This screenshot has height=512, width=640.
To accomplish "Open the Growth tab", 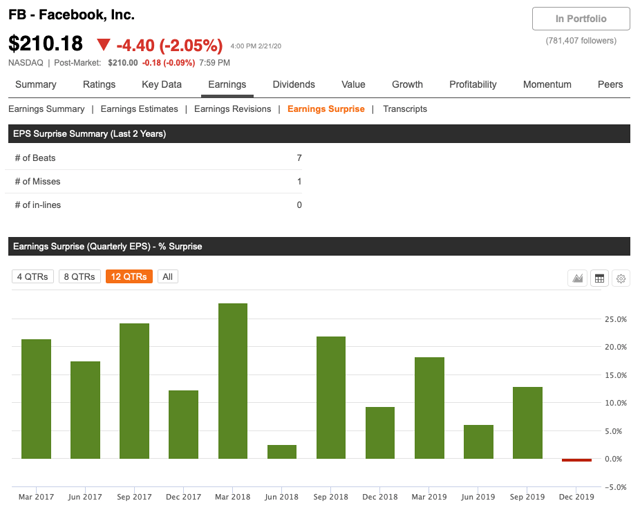I will (x=407, y=85).
